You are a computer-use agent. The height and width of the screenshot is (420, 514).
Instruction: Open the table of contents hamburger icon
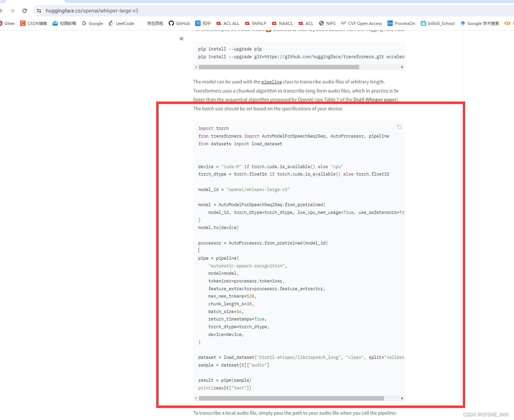click(x=181, y=39)
